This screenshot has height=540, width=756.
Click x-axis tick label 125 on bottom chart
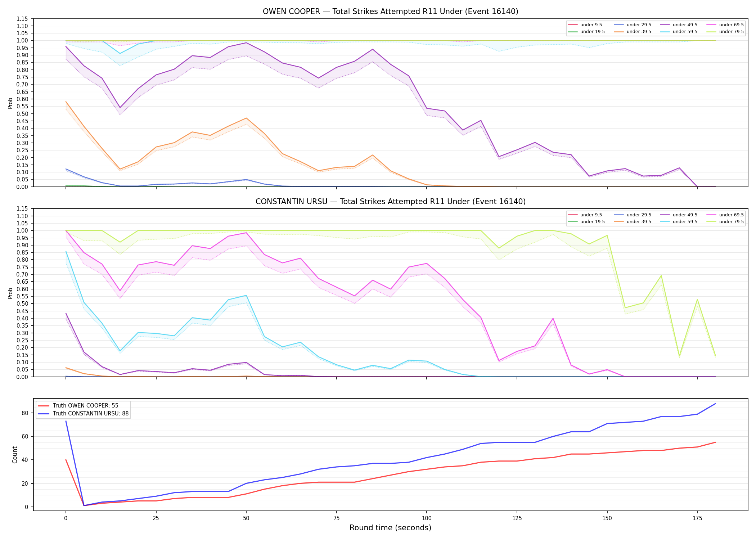click(517, 518)
